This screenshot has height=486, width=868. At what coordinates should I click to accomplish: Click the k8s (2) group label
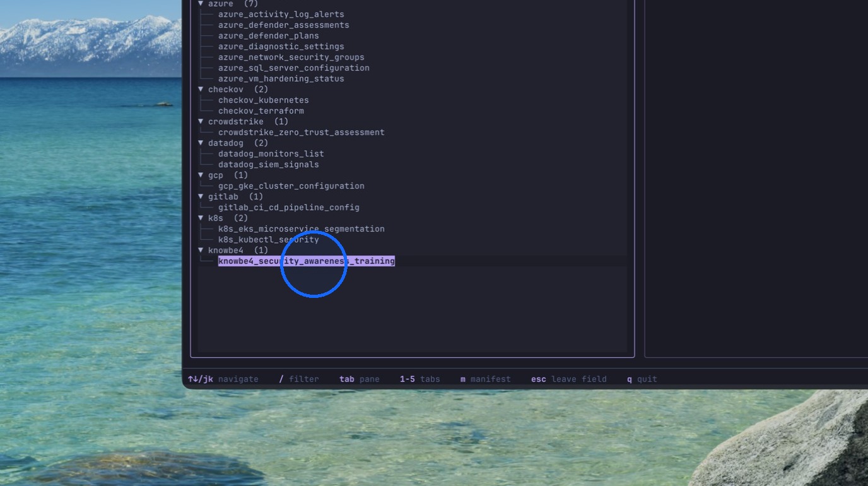[228, 218]
